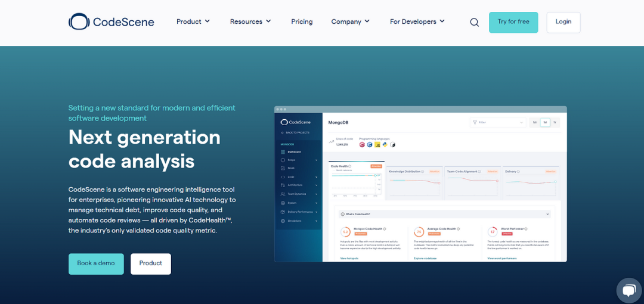
Task: Click the 5.2 Hotspot score ring
Action: (345, 232)
